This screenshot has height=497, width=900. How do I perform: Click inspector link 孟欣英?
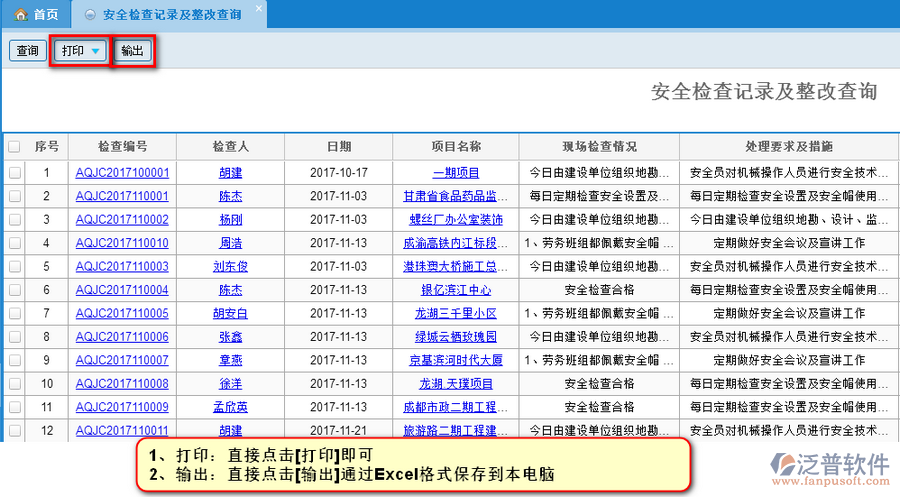coord(230,407)
